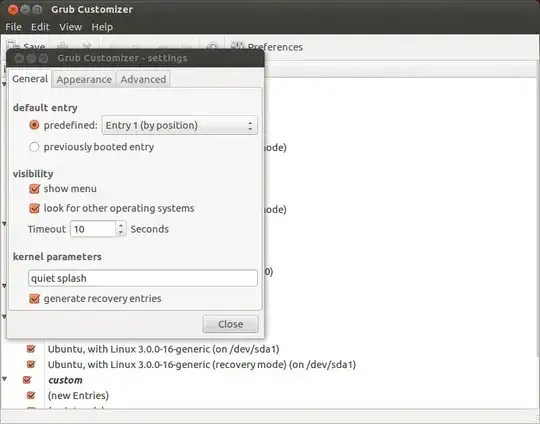The width and height of the screenshot is (540, 424).
Task: Click the Timeout value field
Action: click(93, 229)
